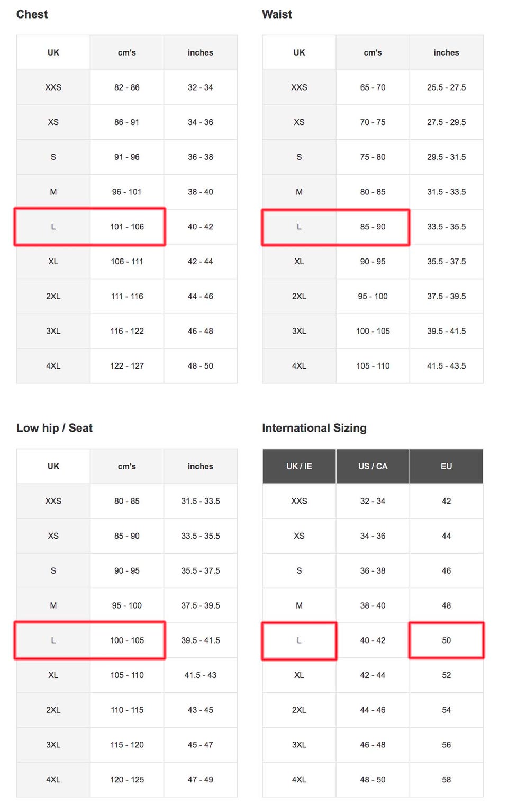Select the US / CA column header
The image size is (508, 812).
(373, 466)
